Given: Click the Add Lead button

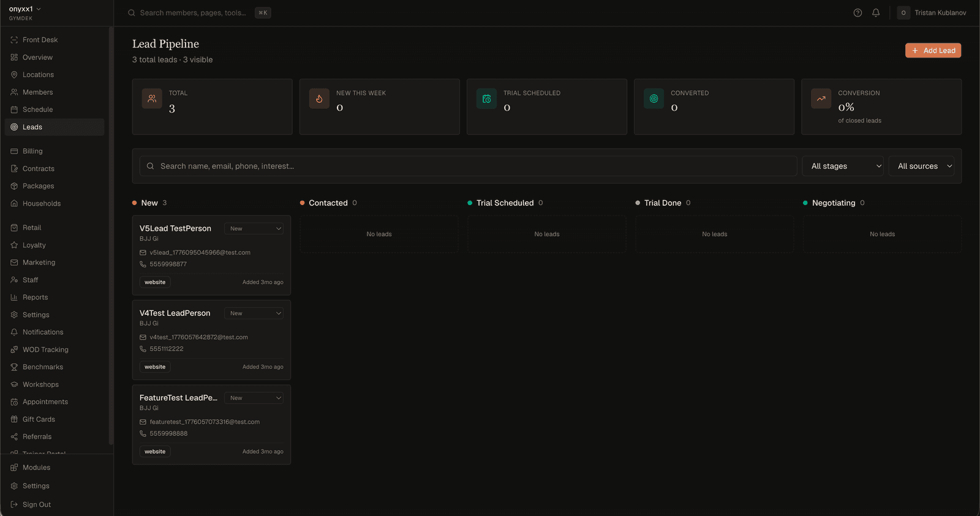Looking at the screenshot, I should click(933, 51).
